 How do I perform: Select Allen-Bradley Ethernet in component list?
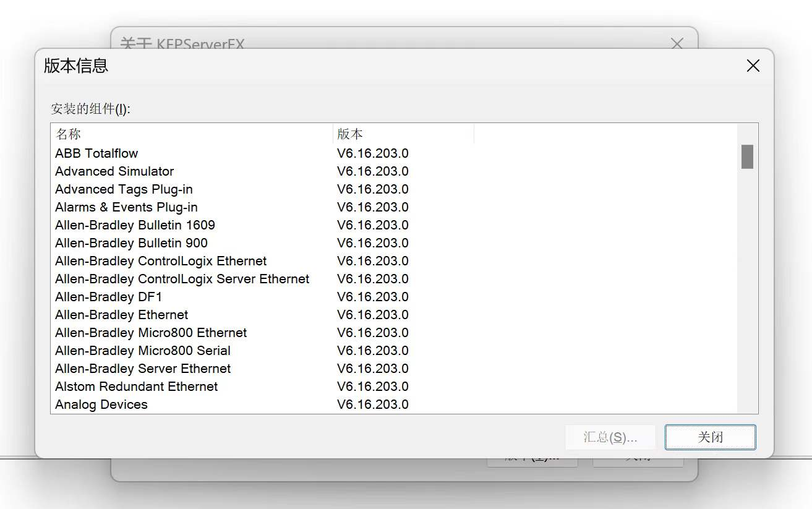(121, 315)
